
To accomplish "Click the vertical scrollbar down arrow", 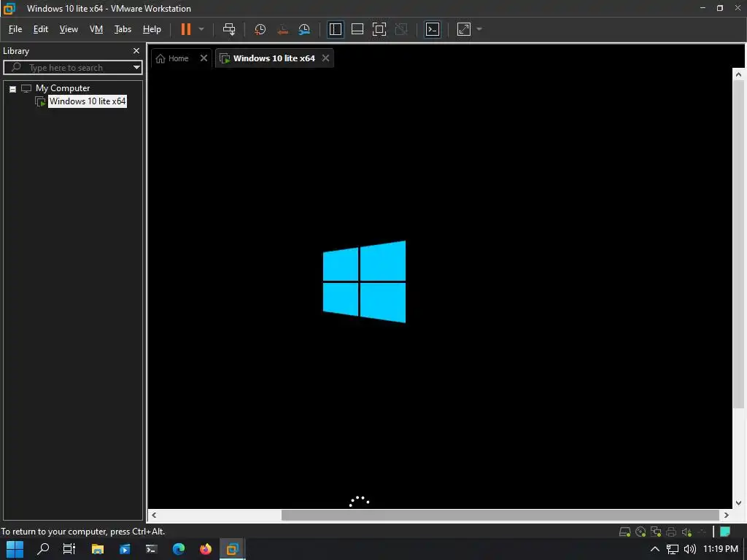I will pos(738,503).
